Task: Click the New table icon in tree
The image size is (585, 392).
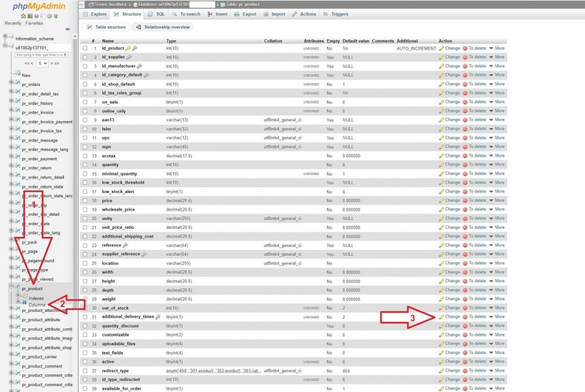Action: [x=18, y=74]
